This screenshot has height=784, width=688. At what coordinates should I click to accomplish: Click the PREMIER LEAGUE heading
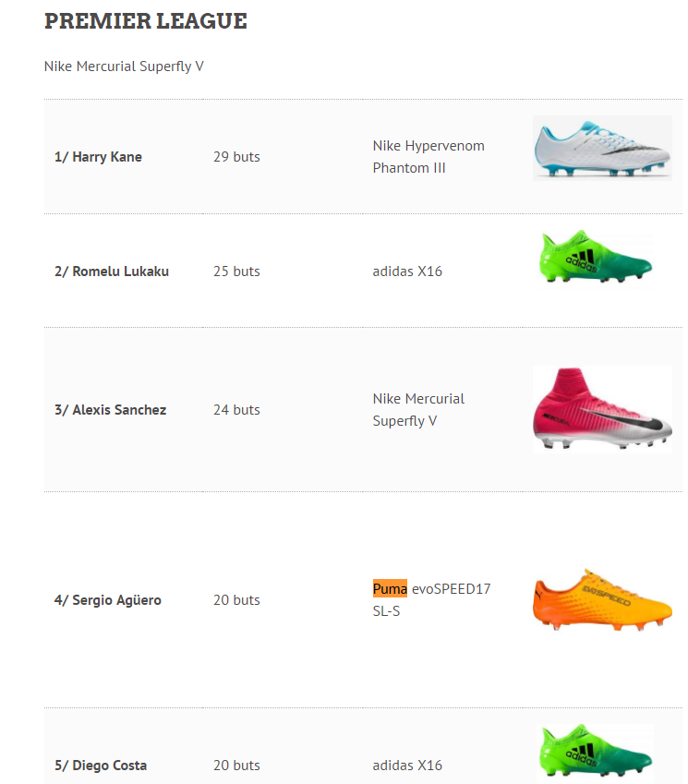coord(145,21)
